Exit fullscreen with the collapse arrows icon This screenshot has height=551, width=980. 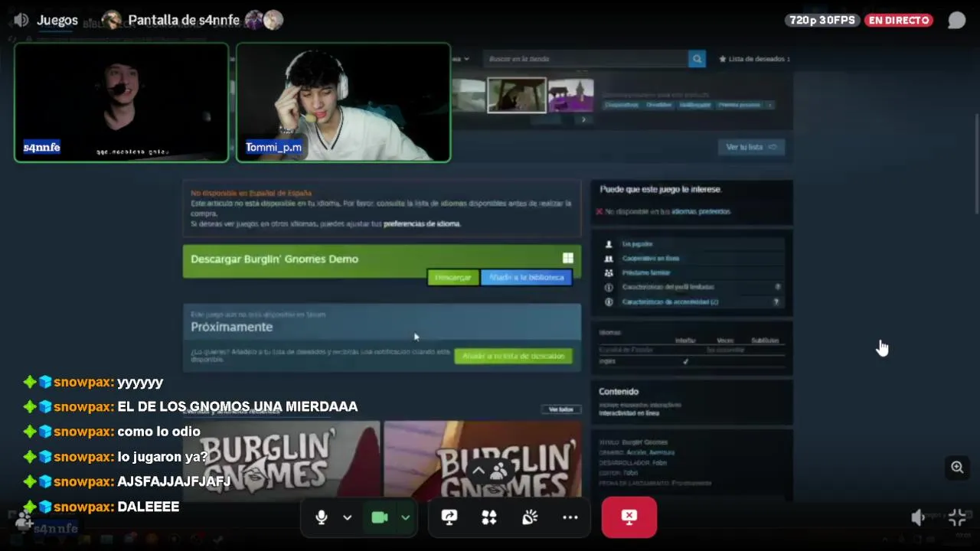coord(957,517)
